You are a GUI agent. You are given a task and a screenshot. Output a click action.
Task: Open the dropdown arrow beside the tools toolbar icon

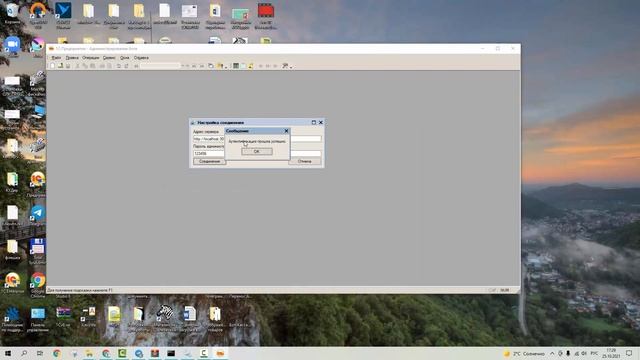coord(291,67)
